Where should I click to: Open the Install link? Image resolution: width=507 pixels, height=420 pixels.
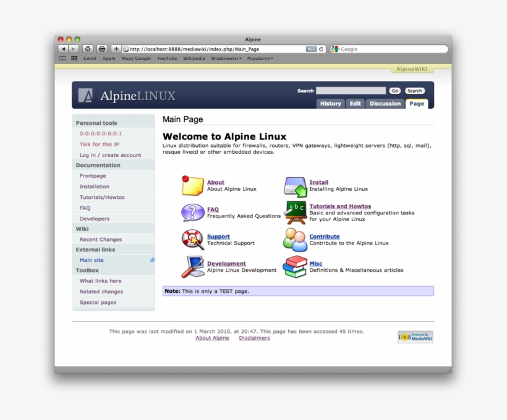(319, 182)
